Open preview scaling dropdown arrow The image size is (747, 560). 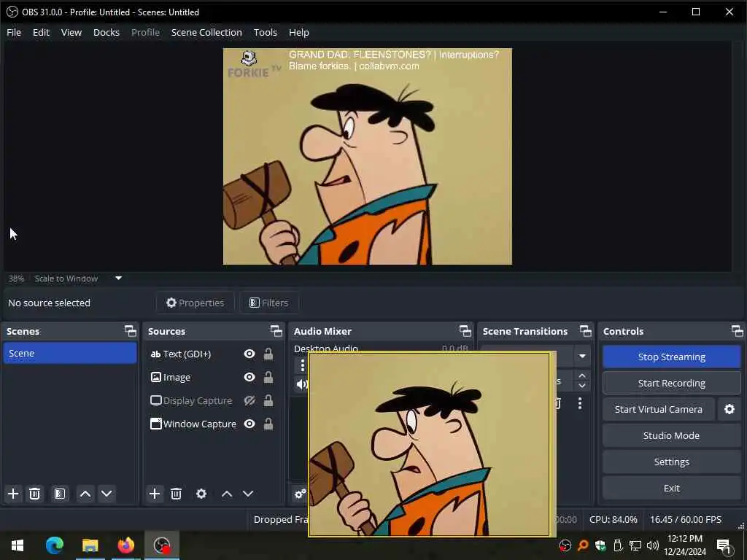119,278
